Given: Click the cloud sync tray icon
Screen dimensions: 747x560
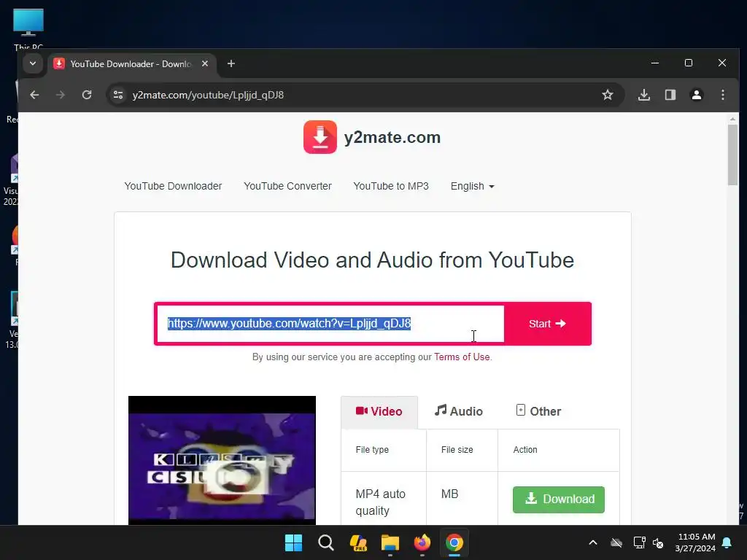Looking at the screenshot, I should 616,542.
